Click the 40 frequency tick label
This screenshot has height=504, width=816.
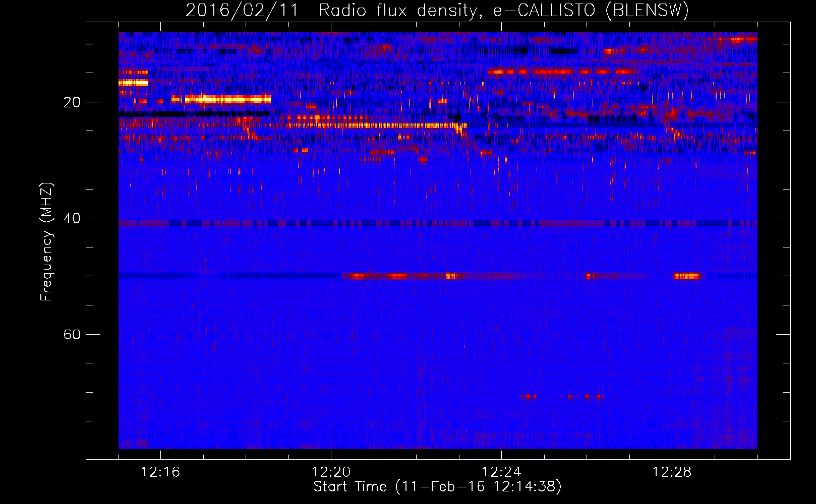72,218
